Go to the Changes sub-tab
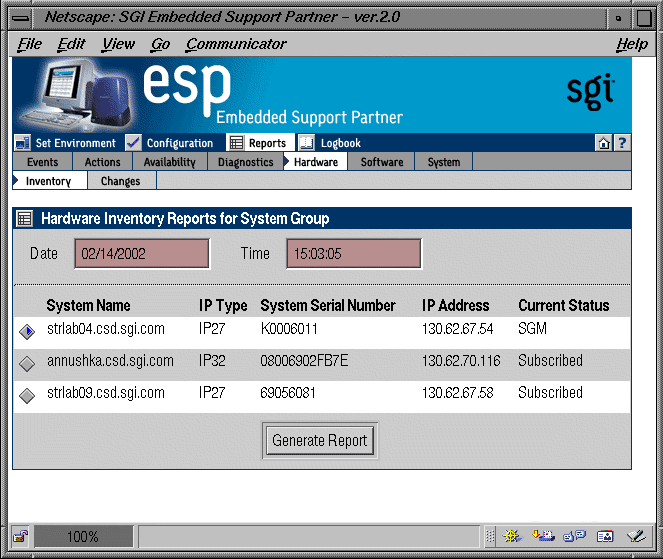Screen dimensions: 663x559 pos(120,181)
